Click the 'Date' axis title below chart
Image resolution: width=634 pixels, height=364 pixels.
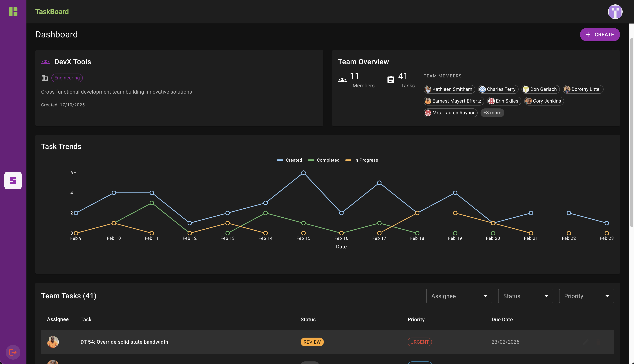pyautogui.click(x=341, y=247)
